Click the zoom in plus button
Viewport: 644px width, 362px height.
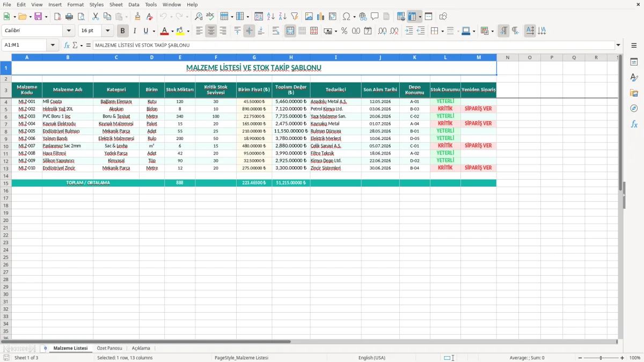(x=623, y=358)
